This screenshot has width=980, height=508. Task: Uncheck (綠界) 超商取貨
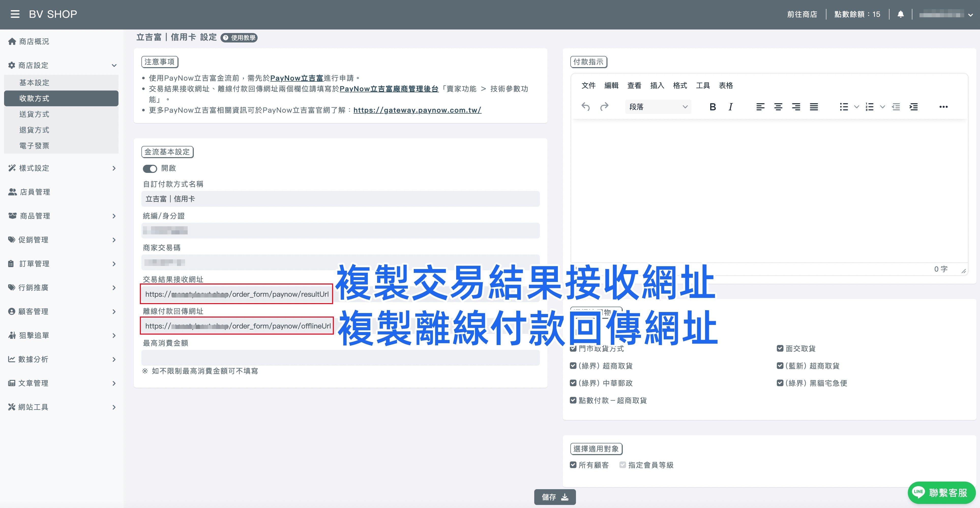pyautogui.click(x=573, y=366)
